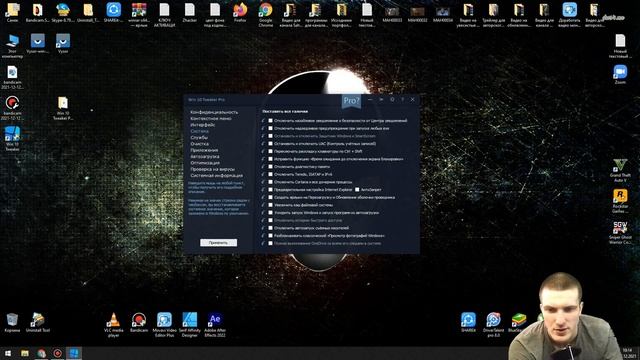Tick the Internet Explorer presetting checkbox

point(270,190)
